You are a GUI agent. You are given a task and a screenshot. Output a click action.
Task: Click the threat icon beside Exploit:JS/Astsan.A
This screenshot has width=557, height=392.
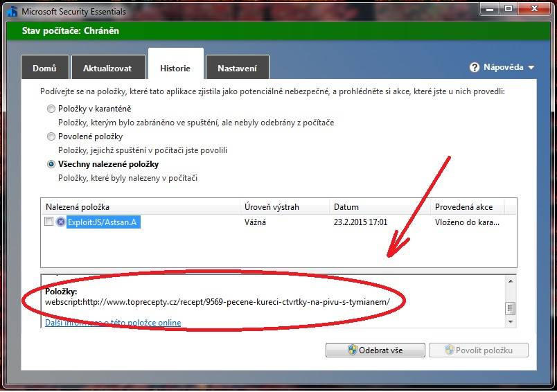[61, 222]
